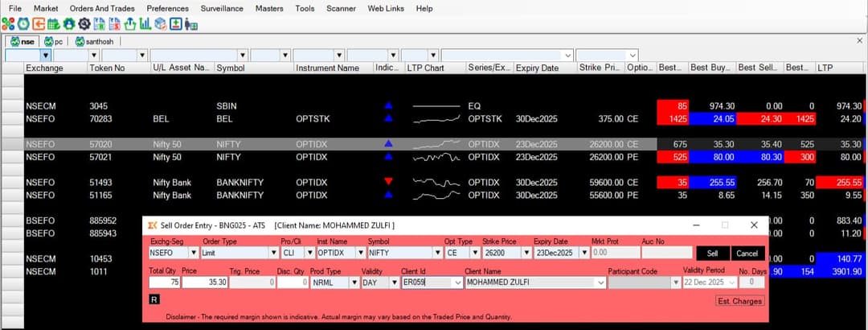Open the Tools menu
This screenshot has height=330, width=868.
tap(305, 8)
